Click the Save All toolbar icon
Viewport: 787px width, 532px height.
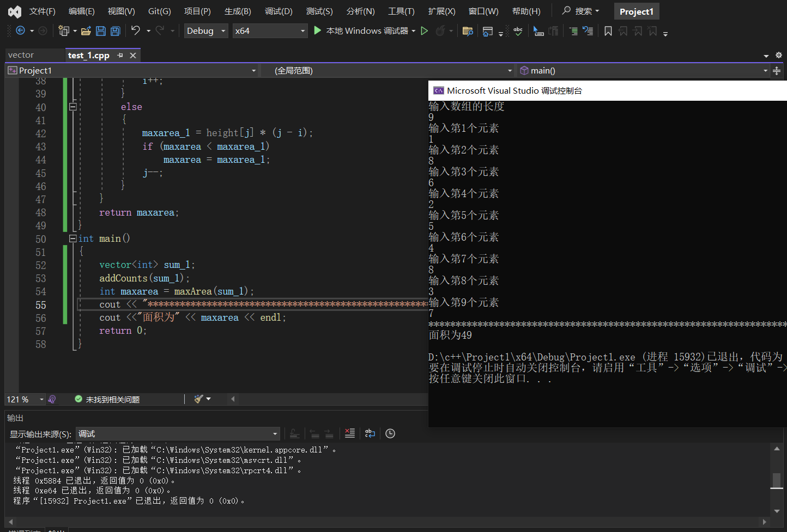coord(116,31)
